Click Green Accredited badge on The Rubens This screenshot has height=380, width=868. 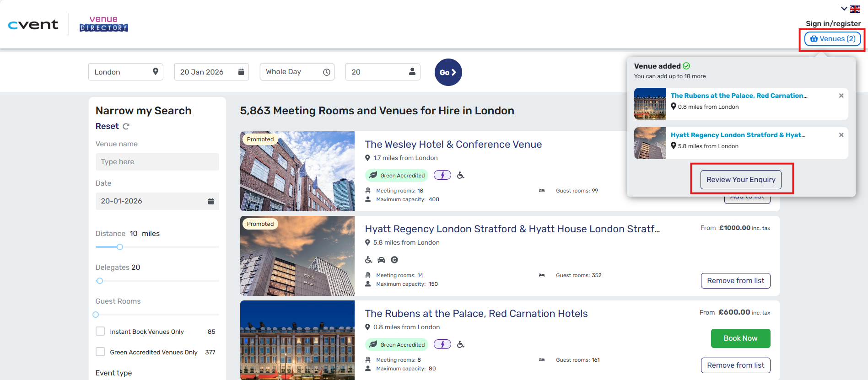[397, 344]
